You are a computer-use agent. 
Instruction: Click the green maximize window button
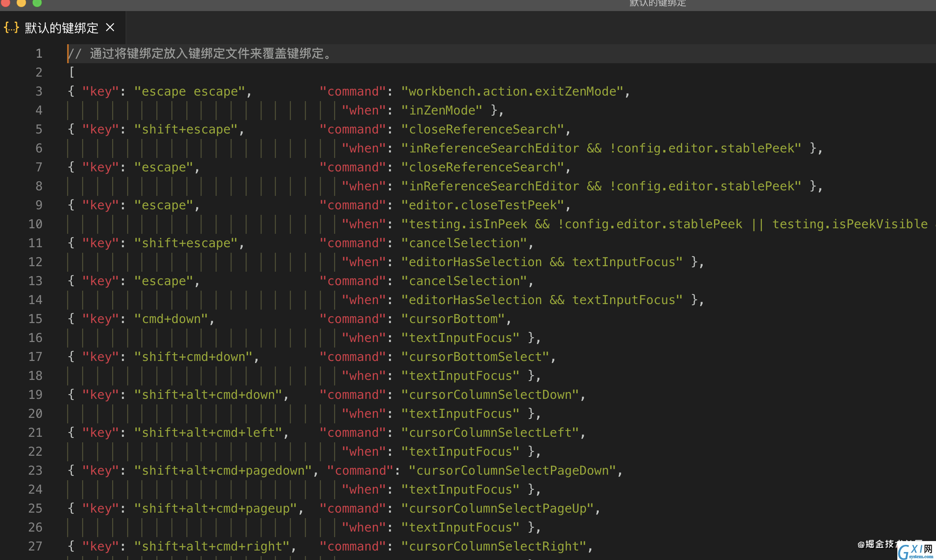(x=37, y=3)
